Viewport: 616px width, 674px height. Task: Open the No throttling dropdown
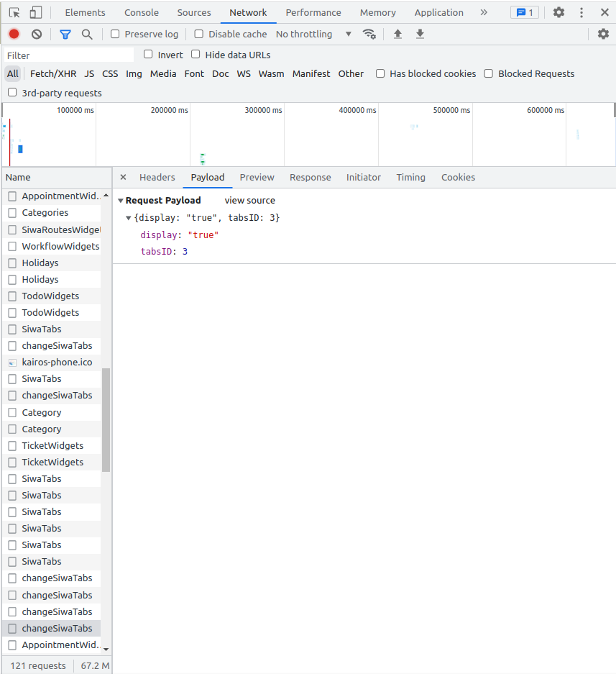coord(313,34)
